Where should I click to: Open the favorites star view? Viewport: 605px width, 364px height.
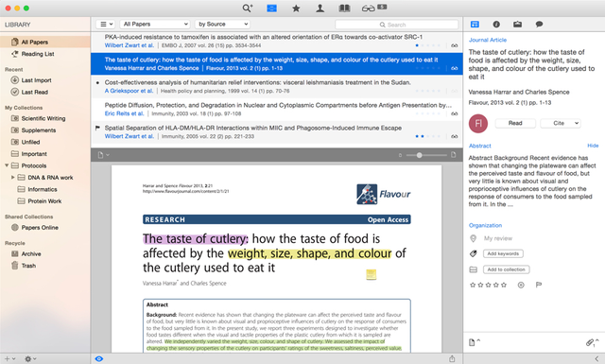(296, 8)
